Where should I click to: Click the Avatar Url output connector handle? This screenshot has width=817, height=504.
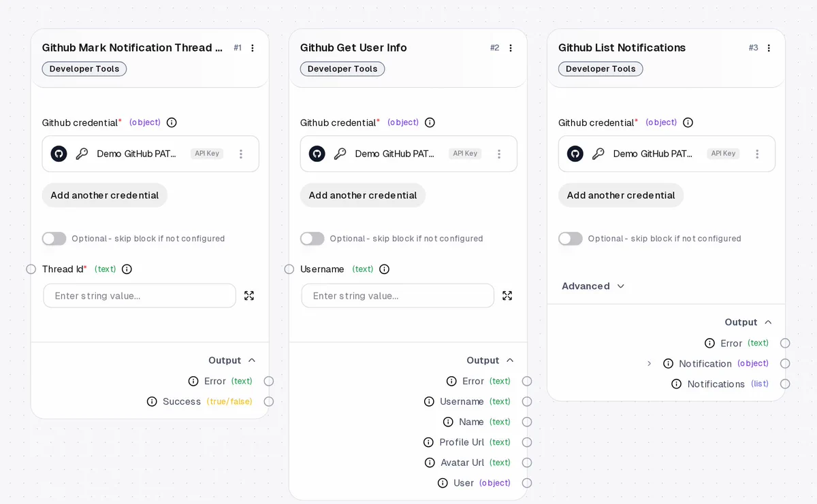(x=527, y=463)
